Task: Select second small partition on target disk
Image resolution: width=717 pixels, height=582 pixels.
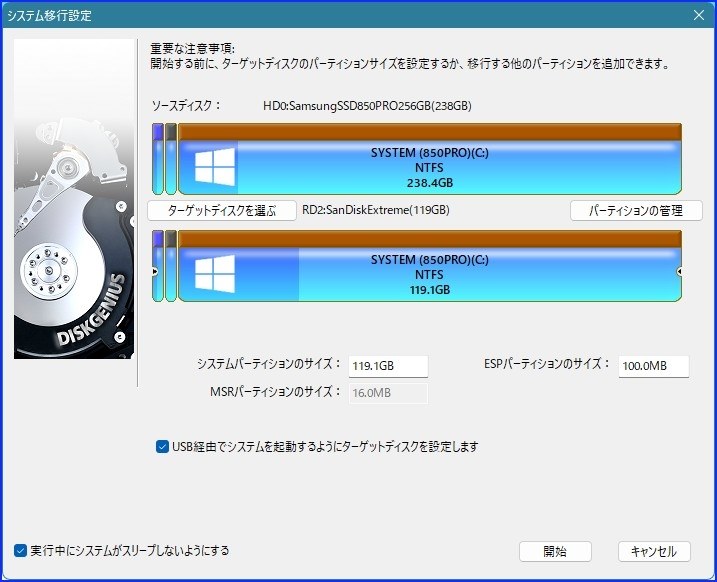Action: click(x=171, y=266)
